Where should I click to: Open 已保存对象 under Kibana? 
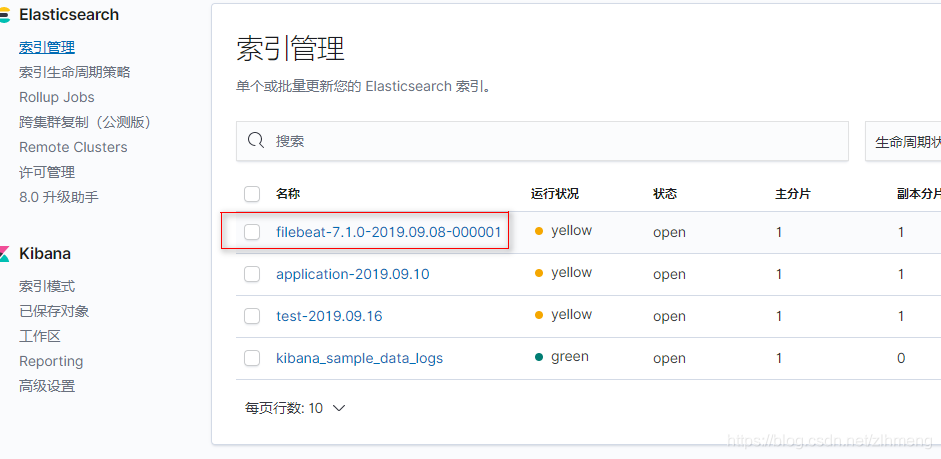[x=54, y=311]
